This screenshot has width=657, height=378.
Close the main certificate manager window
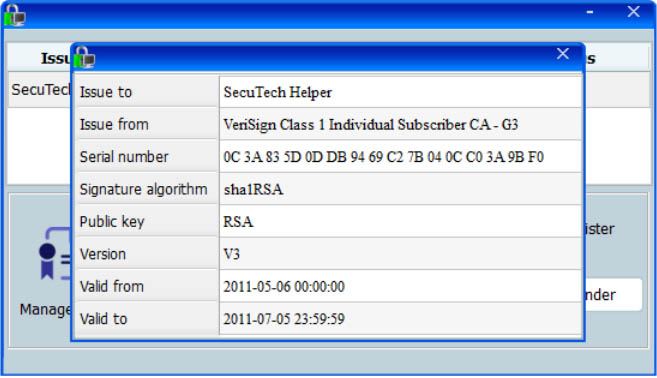633,12
